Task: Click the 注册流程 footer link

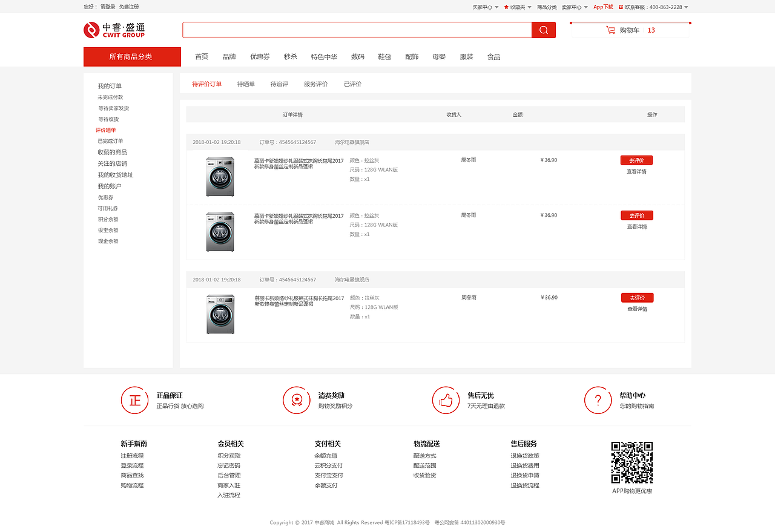Action: coord(132,456)
